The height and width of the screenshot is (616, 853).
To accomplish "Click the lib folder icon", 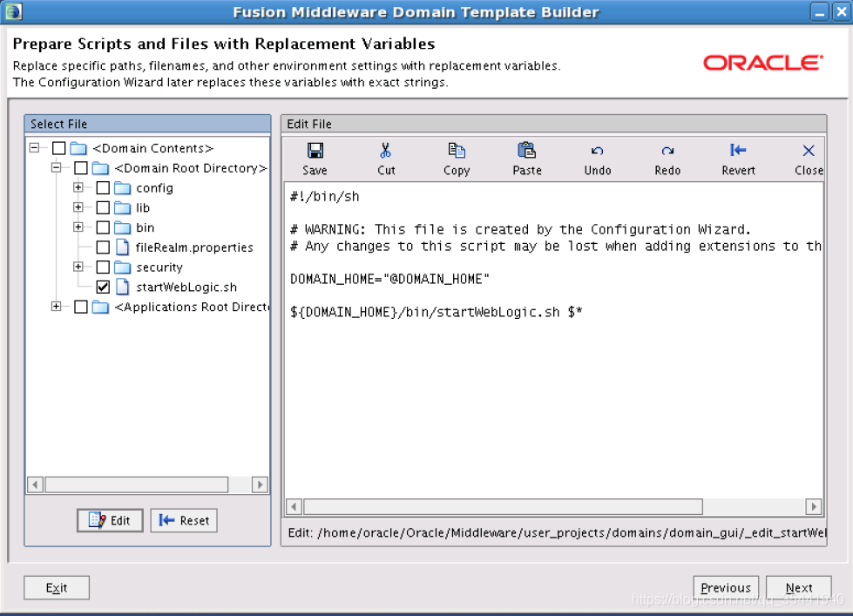I will click(122, 208).
